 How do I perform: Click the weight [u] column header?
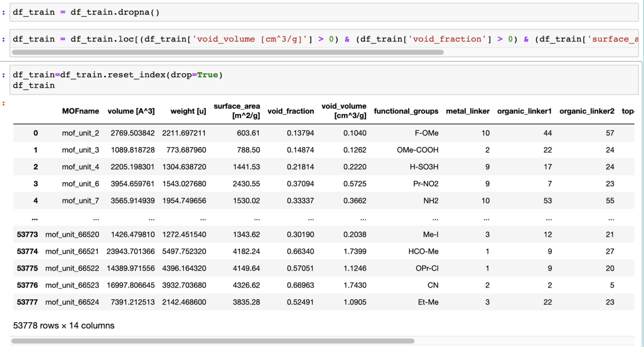(188, 111)
